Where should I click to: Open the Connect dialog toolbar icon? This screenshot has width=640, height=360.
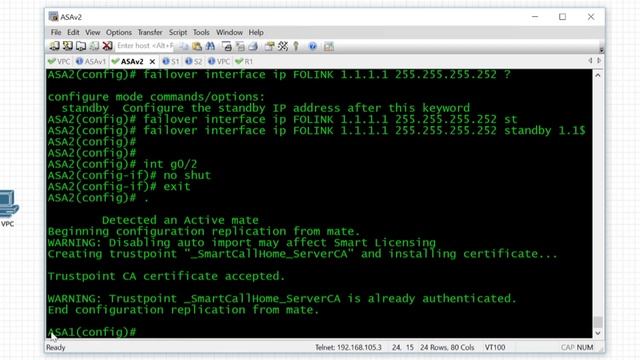pos(54,46)
